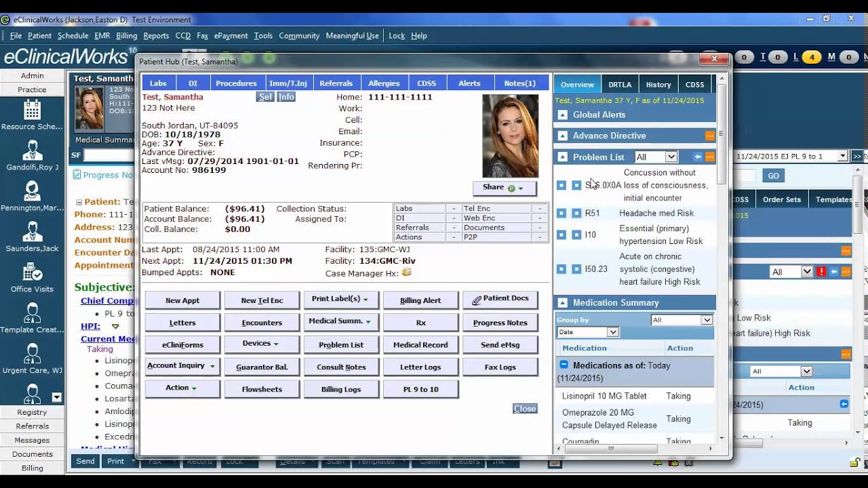Open the Date group-by dropdown

588,332
